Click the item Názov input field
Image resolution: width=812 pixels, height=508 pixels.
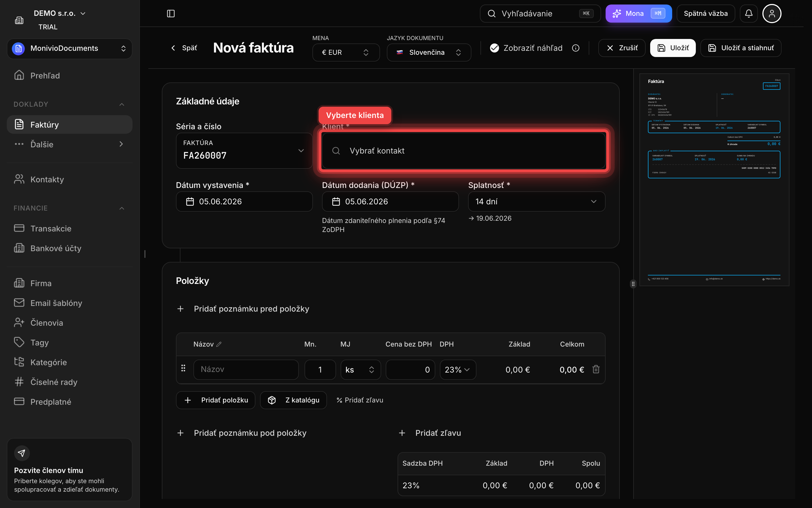click(x=246, y=370)
